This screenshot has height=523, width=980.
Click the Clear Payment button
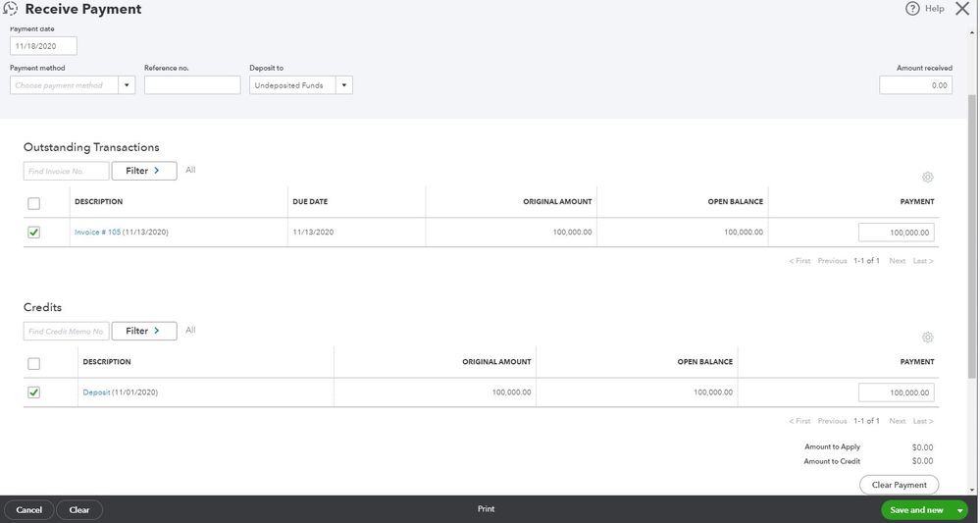click(899, 485)
